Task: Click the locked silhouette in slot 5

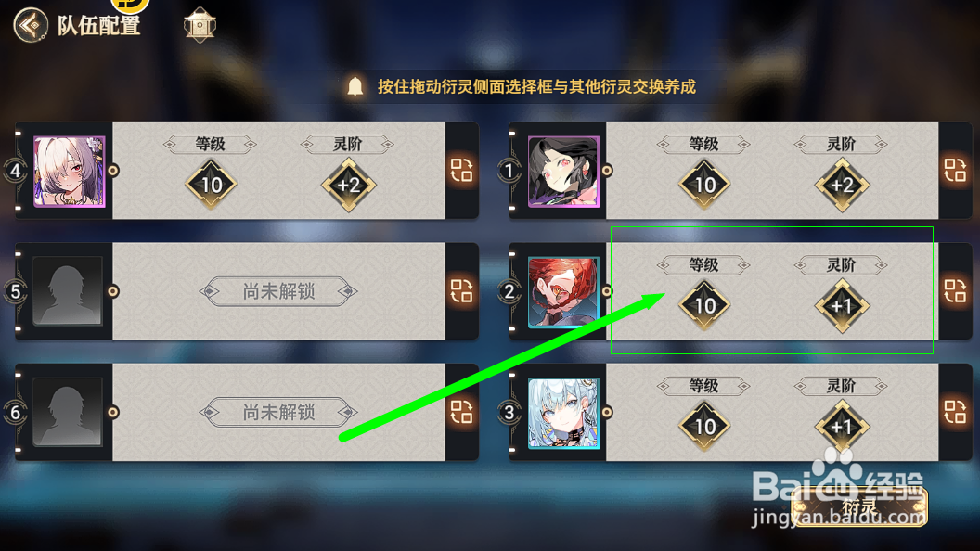Action: [x=68, y=291]
